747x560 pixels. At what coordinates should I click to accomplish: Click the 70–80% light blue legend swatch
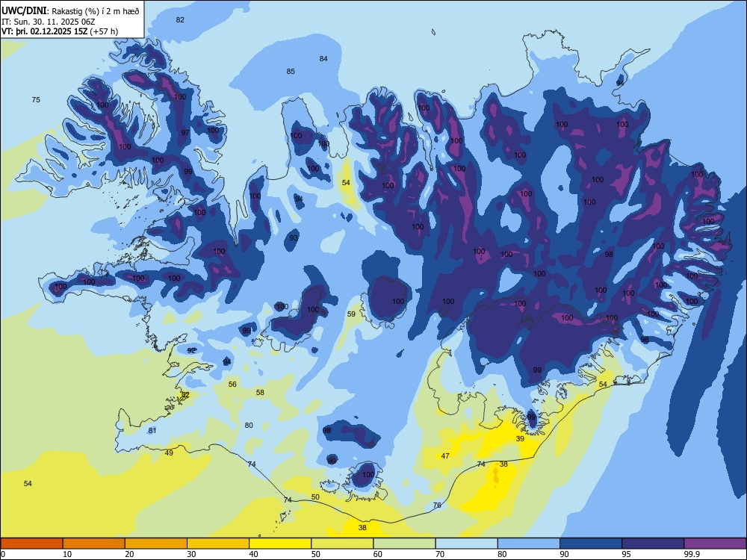(x=466, y=544)
